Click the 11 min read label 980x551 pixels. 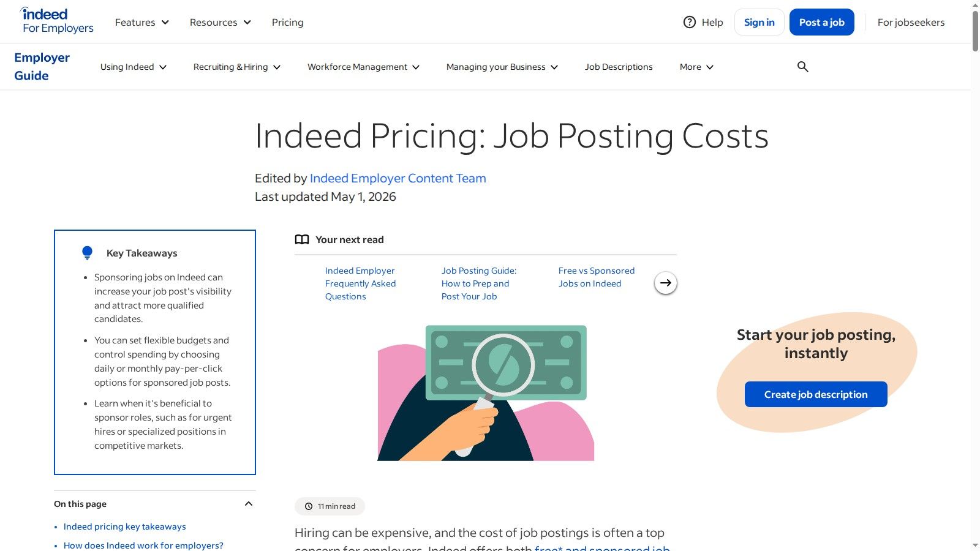(336, 506)
